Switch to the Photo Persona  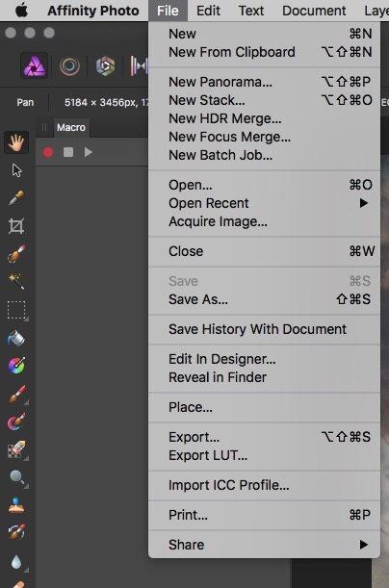(34, 65)
